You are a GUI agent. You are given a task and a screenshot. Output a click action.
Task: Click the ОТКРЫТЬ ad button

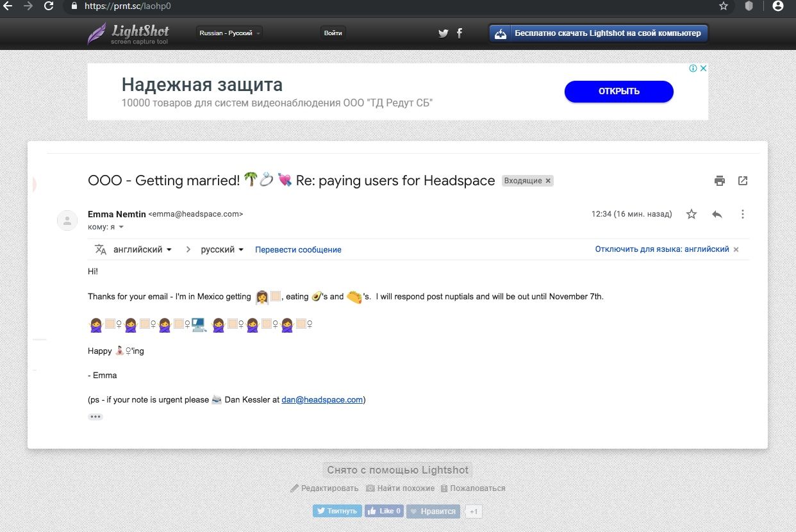pos(619,91)
